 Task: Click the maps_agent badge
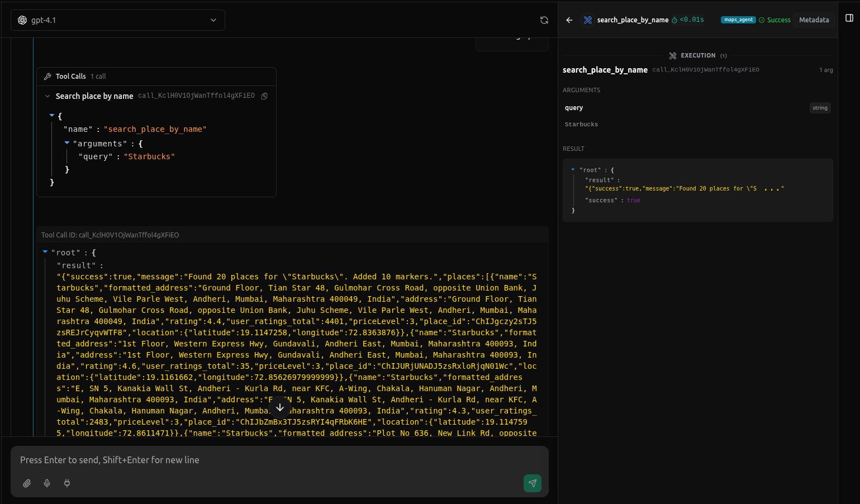click(738, 18)
